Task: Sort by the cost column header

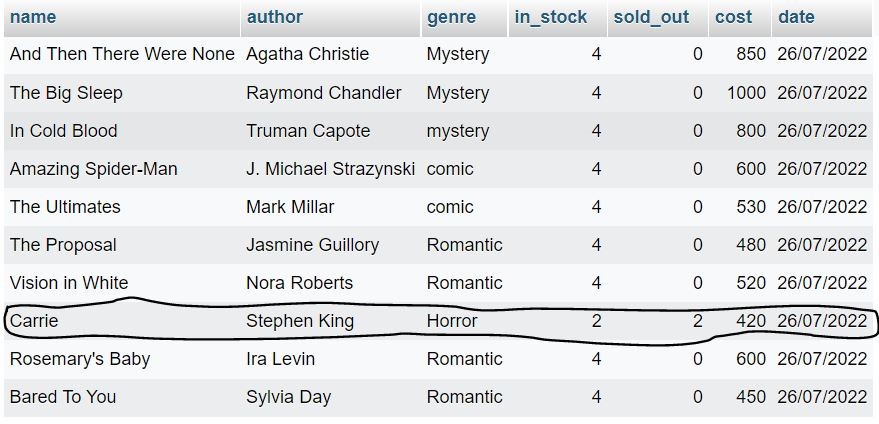Action: (x=733, y=17)
